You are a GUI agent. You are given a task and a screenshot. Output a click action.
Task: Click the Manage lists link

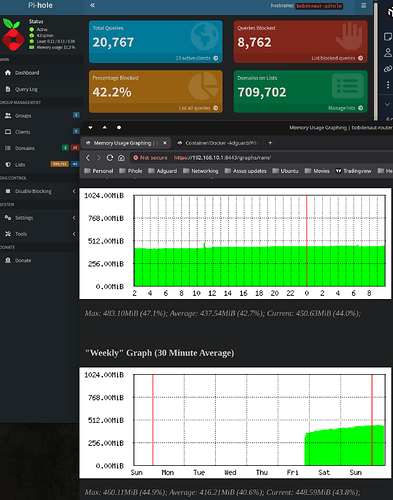click(342, 108)
